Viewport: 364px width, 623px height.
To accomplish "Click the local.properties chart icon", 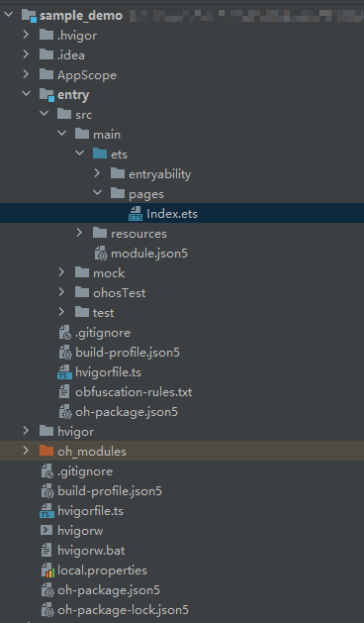I will point(47,571).
